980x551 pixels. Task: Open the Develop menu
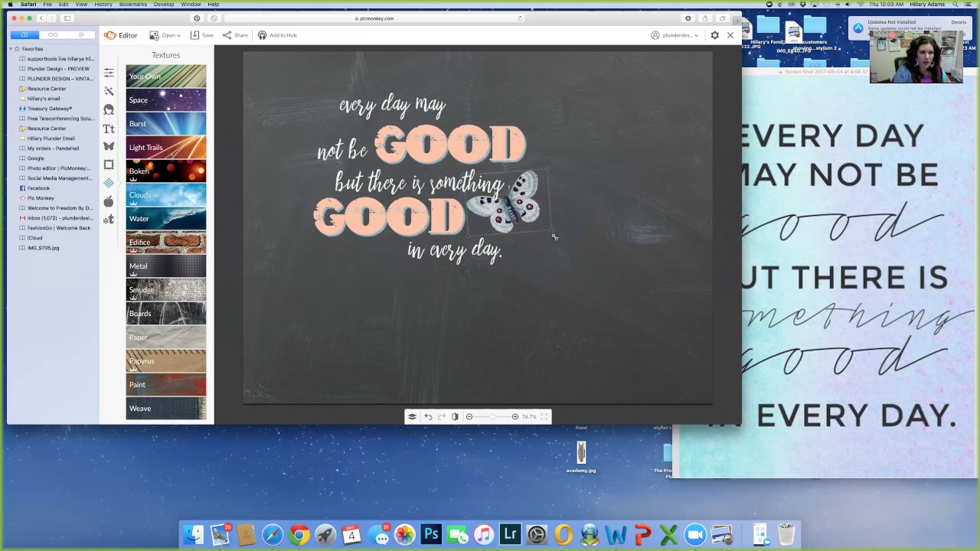point(164,5)
